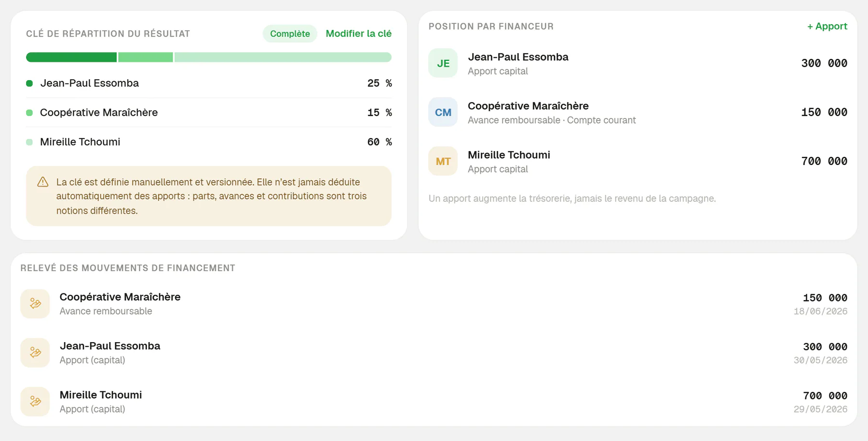The image size is (868, 441).
Task: Click the medium green 15% bar segment
Action: coord(146,57)
